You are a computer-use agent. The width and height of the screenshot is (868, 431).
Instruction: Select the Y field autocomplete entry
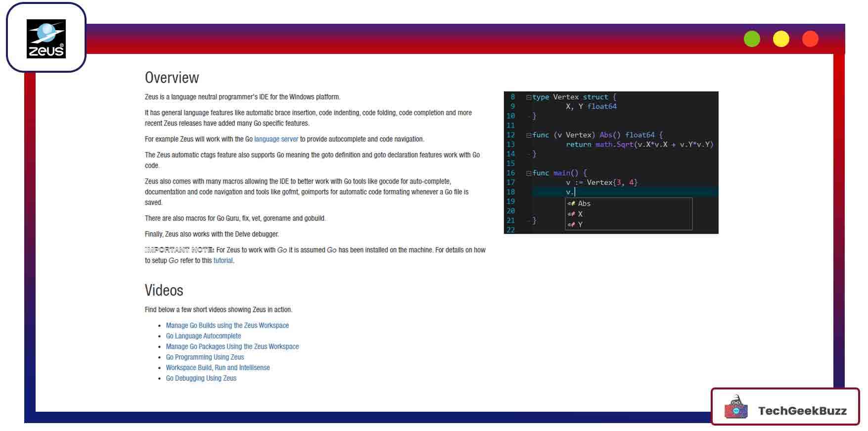point(580,225)
